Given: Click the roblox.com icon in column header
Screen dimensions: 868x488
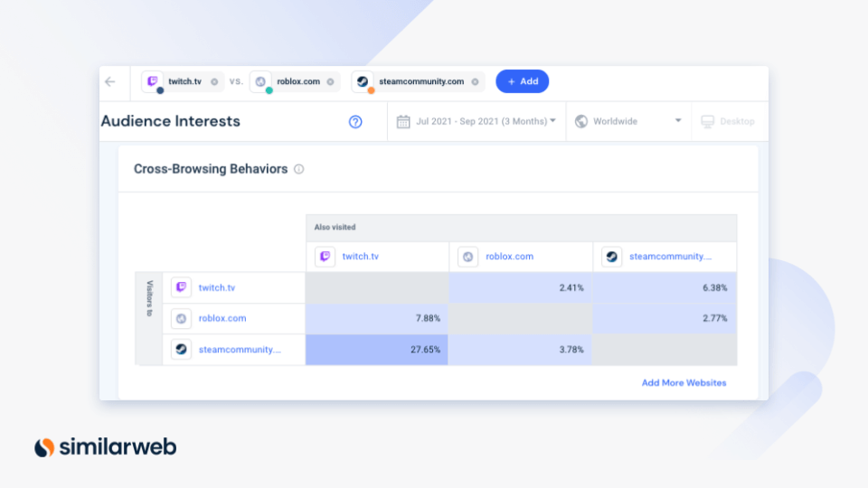Looking at the screenshot, I should [468, 257].
